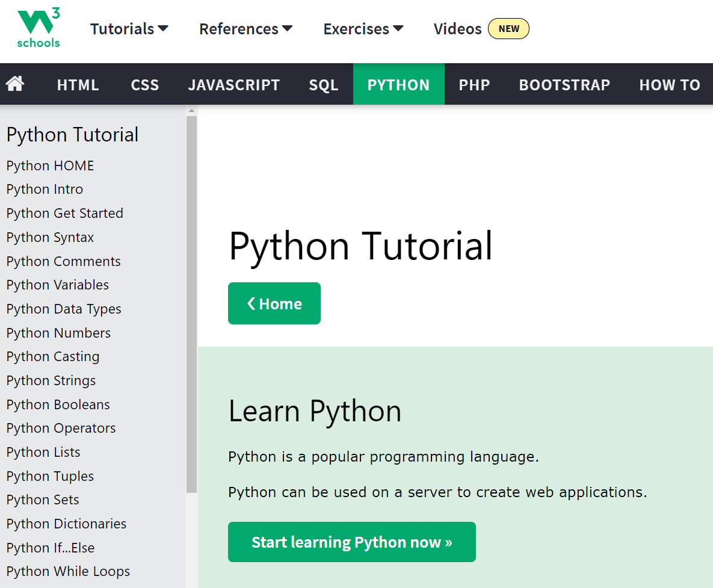Click the sidebar Python Tutorial title

point(72,135)
